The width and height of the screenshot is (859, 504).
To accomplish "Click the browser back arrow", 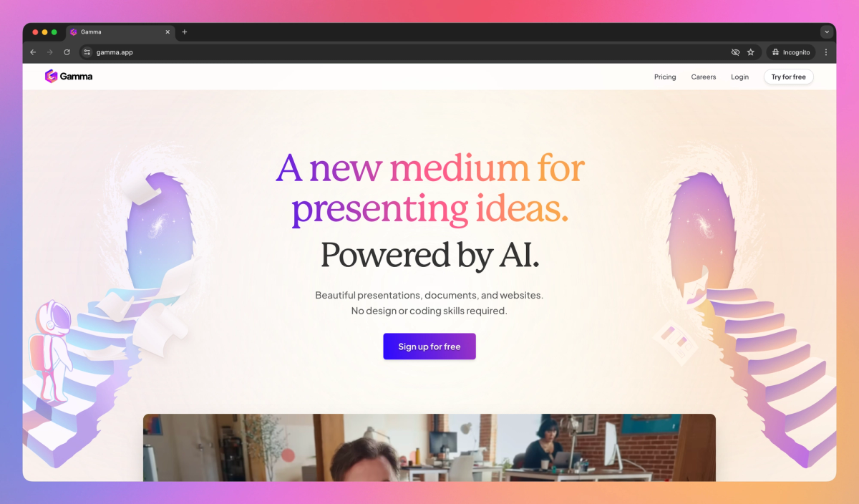I will (33, 52).
